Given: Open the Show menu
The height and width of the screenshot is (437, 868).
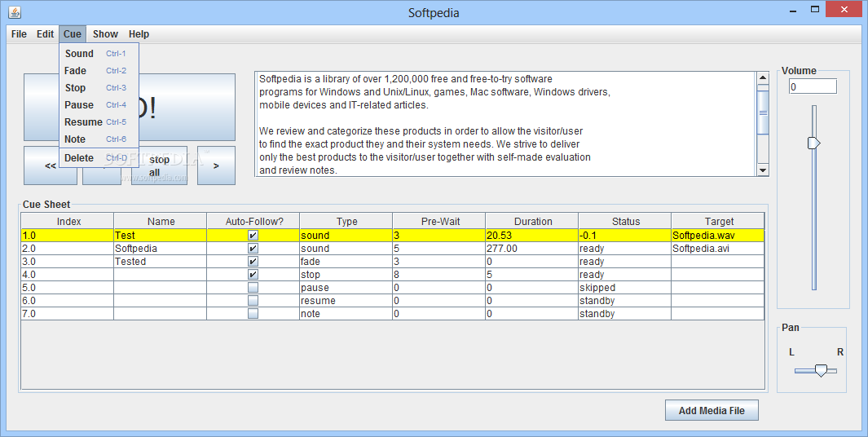Looking at the screenshot, I should (x=105, y=33).
